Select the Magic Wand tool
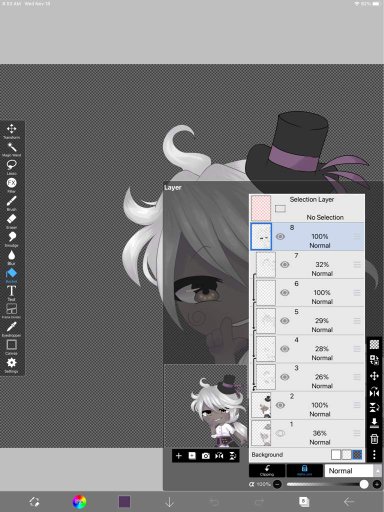Image resolution: width=384 pixels, height=512 pixels. click(x=12, y=149)
